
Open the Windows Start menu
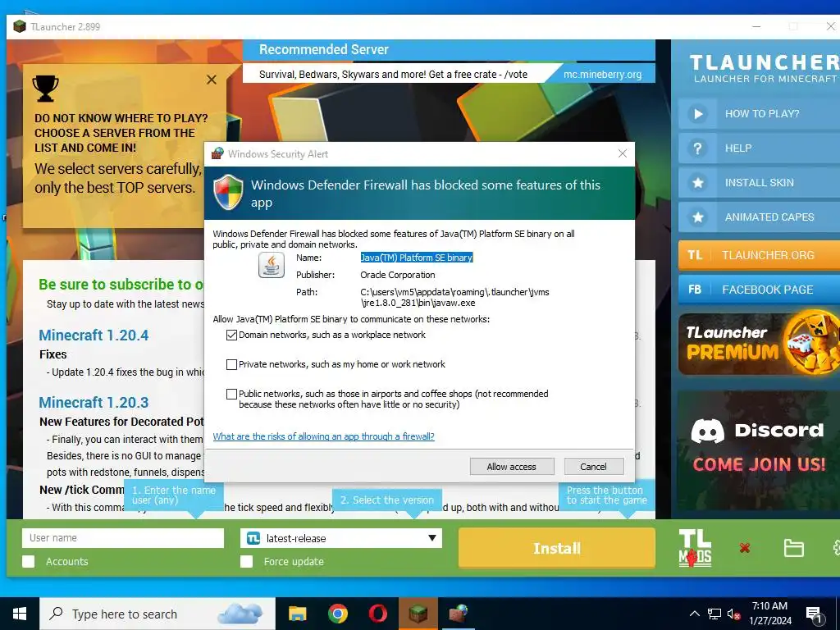pos(20,614)
